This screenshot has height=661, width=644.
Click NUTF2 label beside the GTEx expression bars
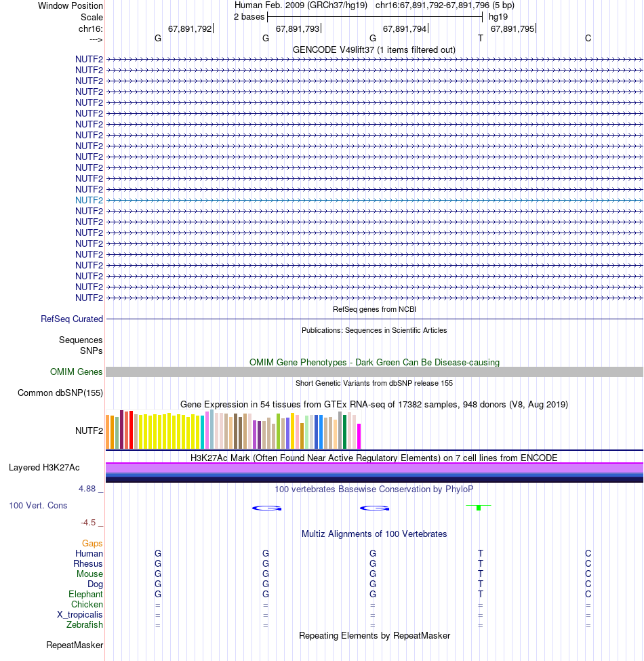(89, 430)
